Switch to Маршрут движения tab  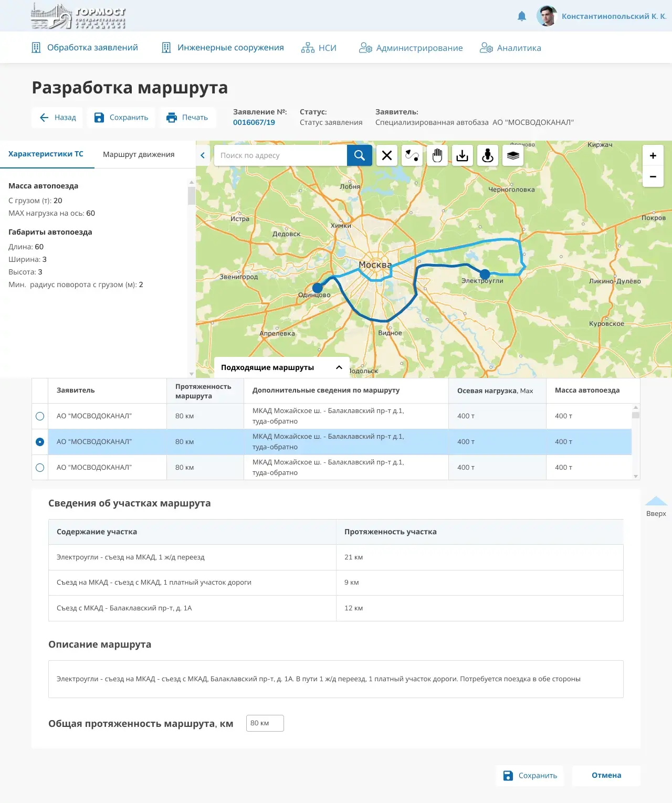click(x=139, y=154)
